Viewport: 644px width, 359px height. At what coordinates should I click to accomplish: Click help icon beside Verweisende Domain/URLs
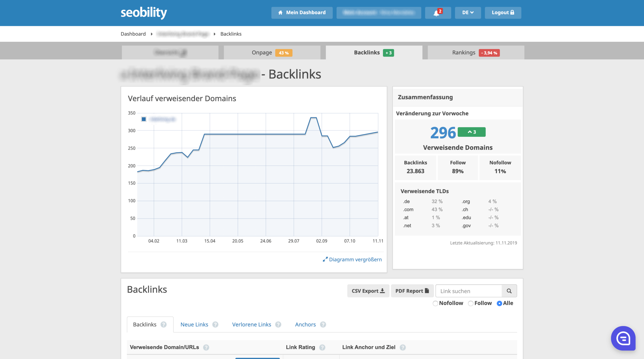[x=206, y=347]
